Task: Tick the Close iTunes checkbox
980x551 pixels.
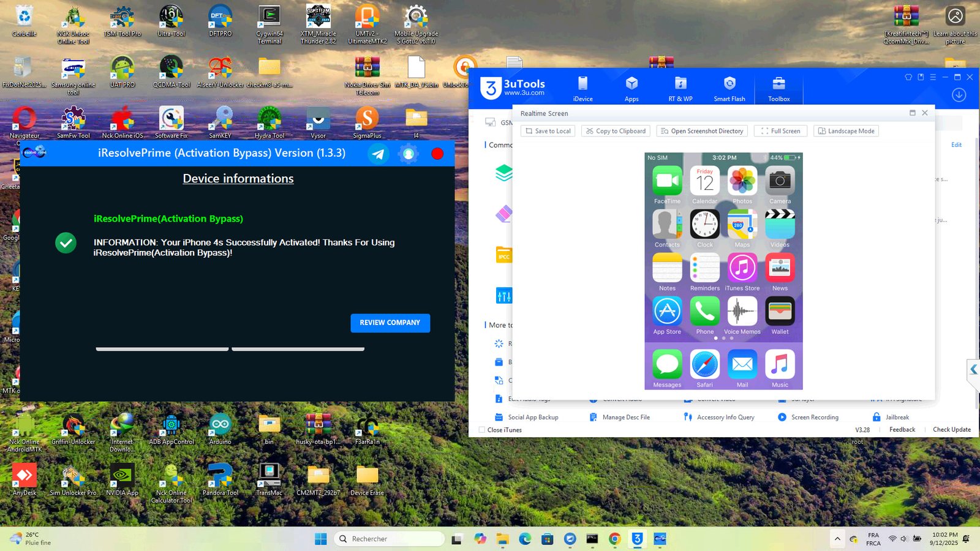Action: [x=482, y=430]
